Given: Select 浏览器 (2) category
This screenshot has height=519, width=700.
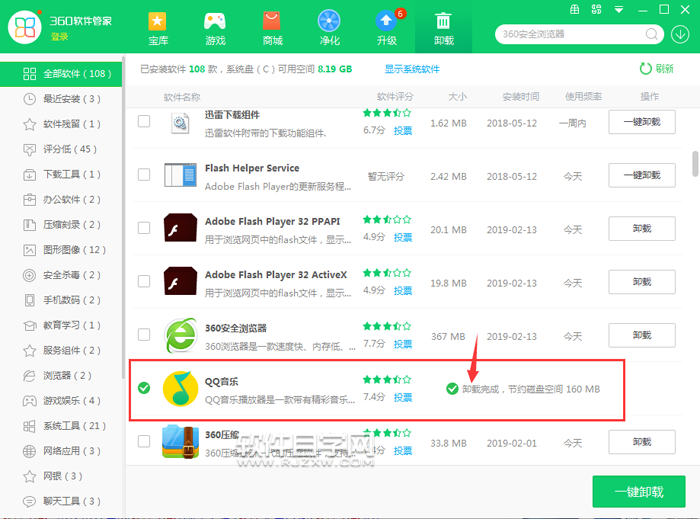Looking at the screenshot, I should (x=62, y=375).
